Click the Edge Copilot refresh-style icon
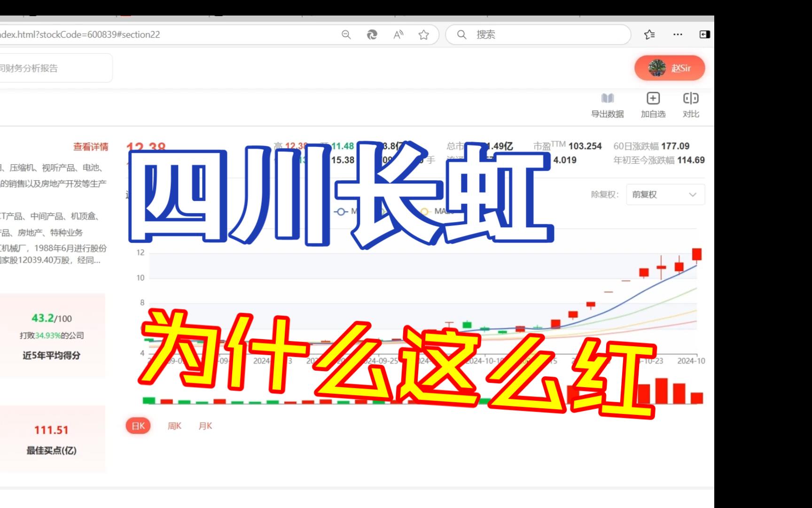This screenshot has width=812, height=508. pyautogui.click(x=372, y=34)
